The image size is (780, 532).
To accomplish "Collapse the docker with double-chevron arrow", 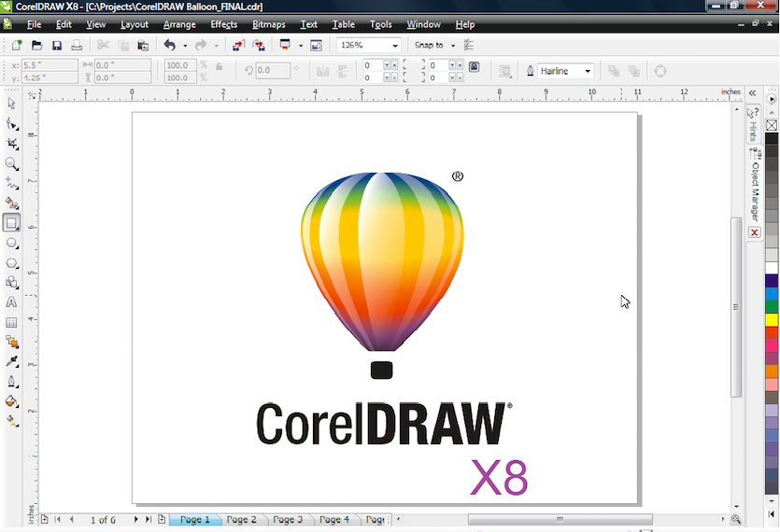I will click(752, 93).
